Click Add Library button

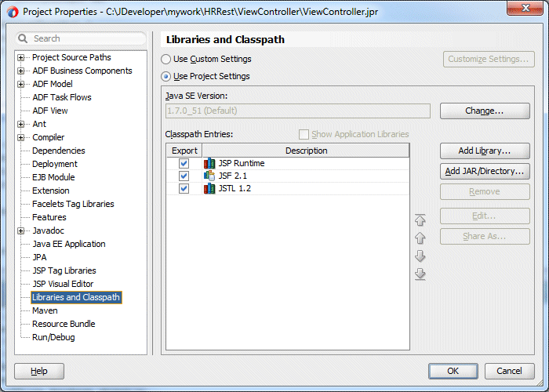[485, 151]
